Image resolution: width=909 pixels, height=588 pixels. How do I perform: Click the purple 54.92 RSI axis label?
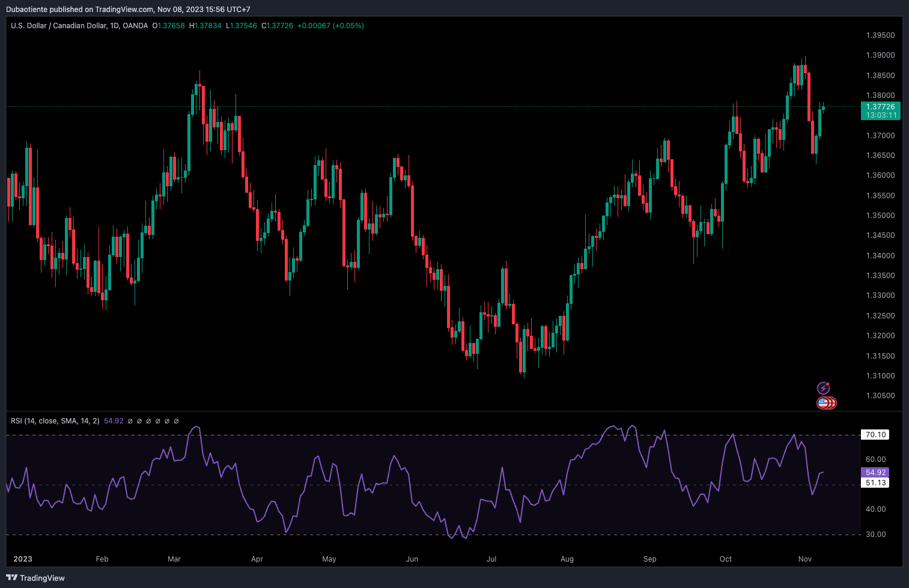[x=875, y=473]
